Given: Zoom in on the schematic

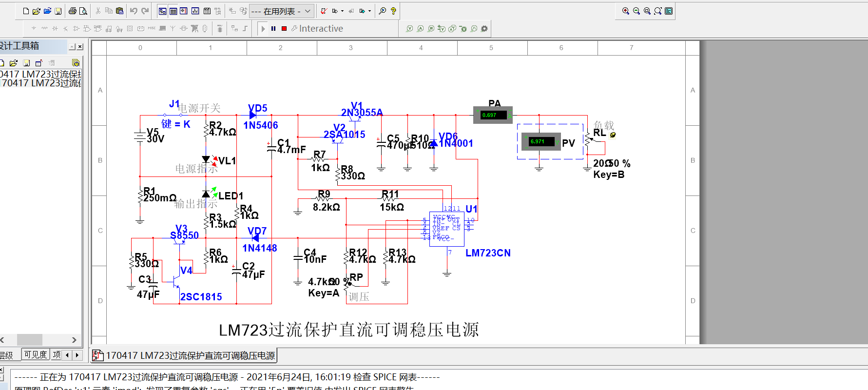Looking at the screenshot, I should click(x=626, y=11).
